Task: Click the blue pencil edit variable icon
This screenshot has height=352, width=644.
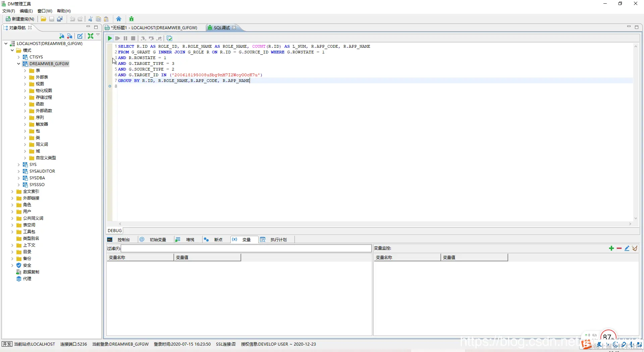Action: pos(627,248)
